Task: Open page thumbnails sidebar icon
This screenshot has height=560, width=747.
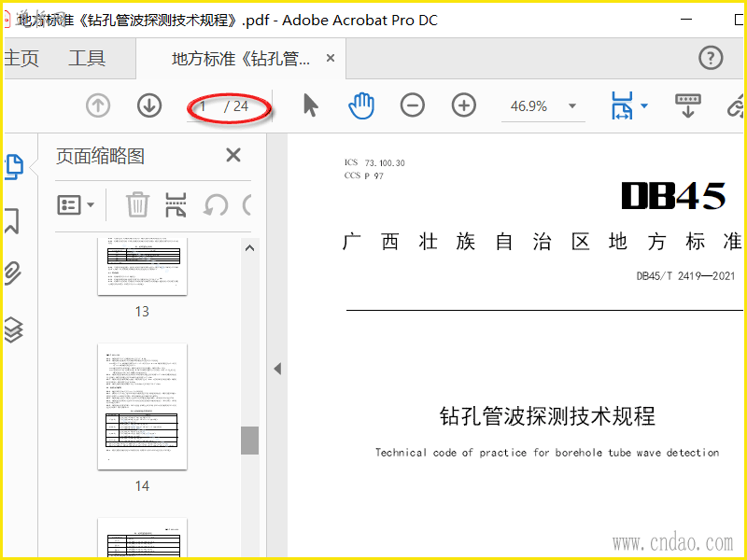Action: tap(14, 167)
